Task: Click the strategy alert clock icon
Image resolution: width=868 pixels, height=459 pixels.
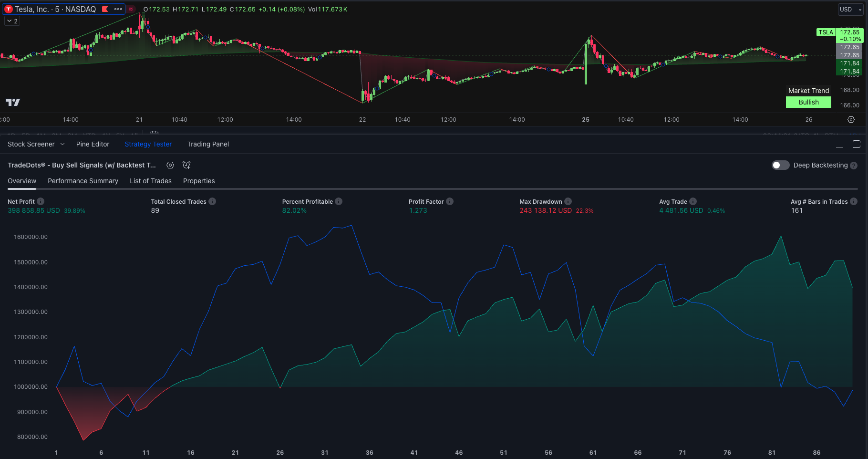Action: (186, 165)
